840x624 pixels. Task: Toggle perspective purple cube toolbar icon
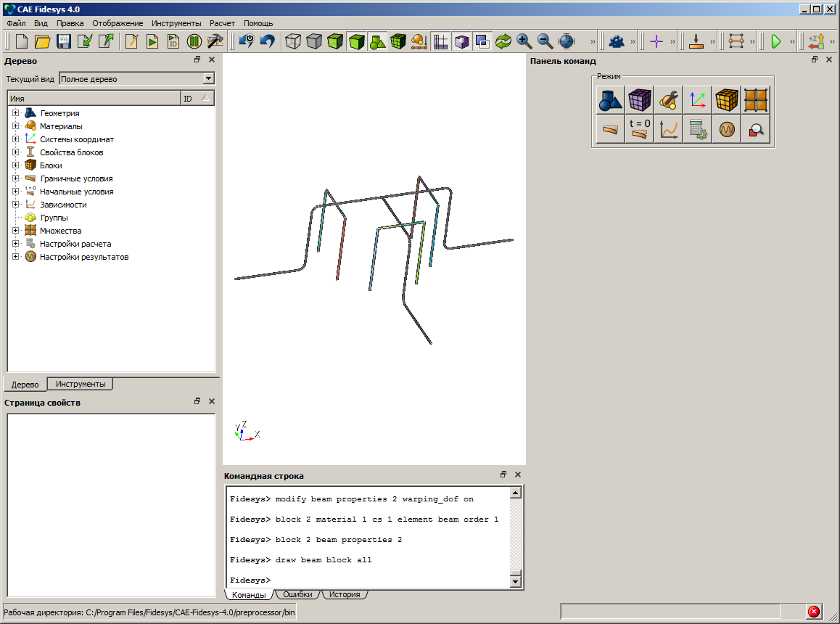461,41
